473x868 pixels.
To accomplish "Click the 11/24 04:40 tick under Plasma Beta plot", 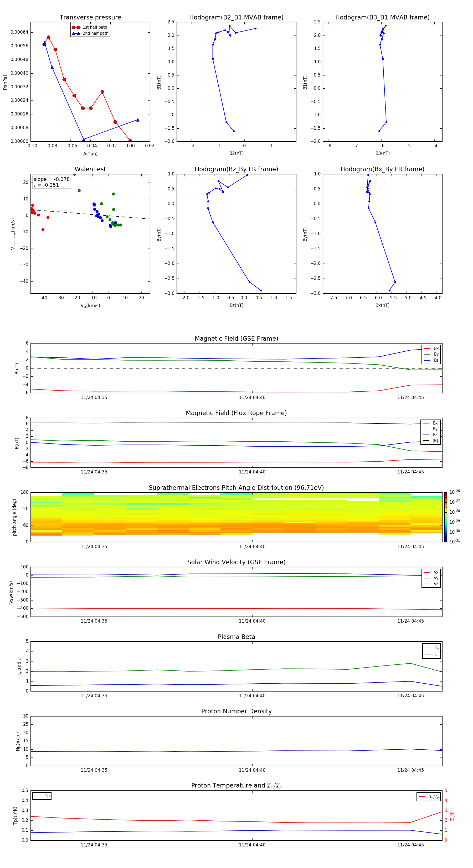I will click(x=252, y=696).
